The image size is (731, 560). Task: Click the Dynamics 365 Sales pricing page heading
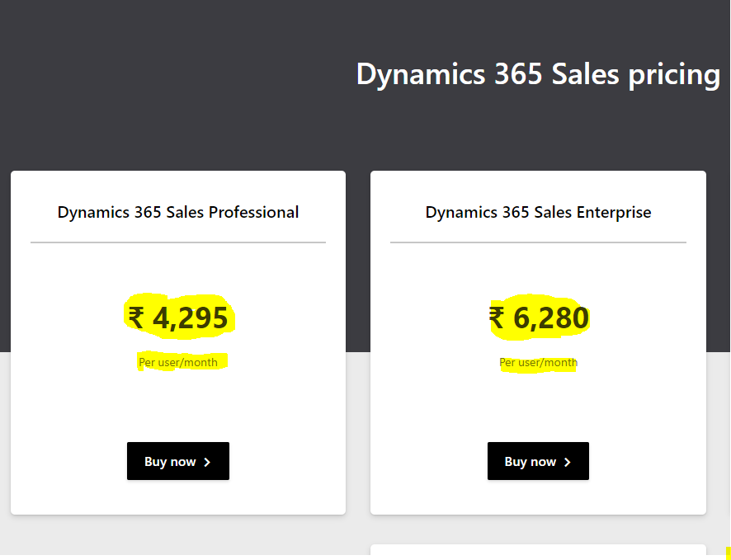tap(537, 74)
